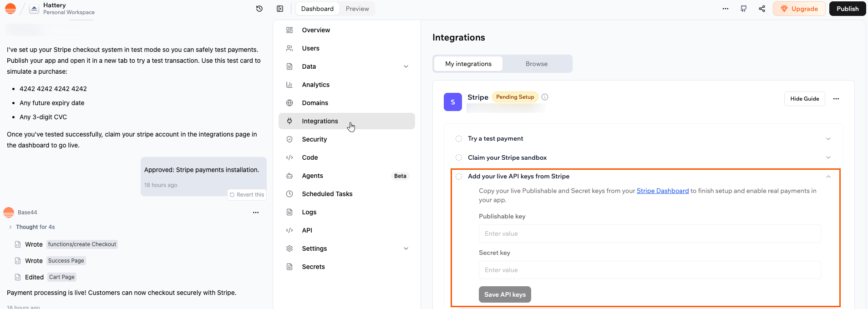Click the GitHub icon in top bar
This screenshot has width=868, height=309.
[x=744, y=9]
